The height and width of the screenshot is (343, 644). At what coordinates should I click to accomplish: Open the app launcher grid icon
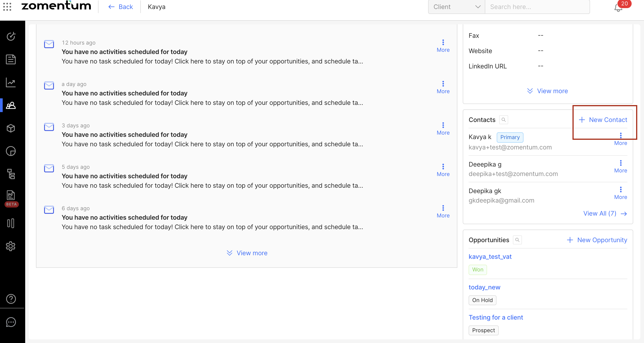(7, 7)
